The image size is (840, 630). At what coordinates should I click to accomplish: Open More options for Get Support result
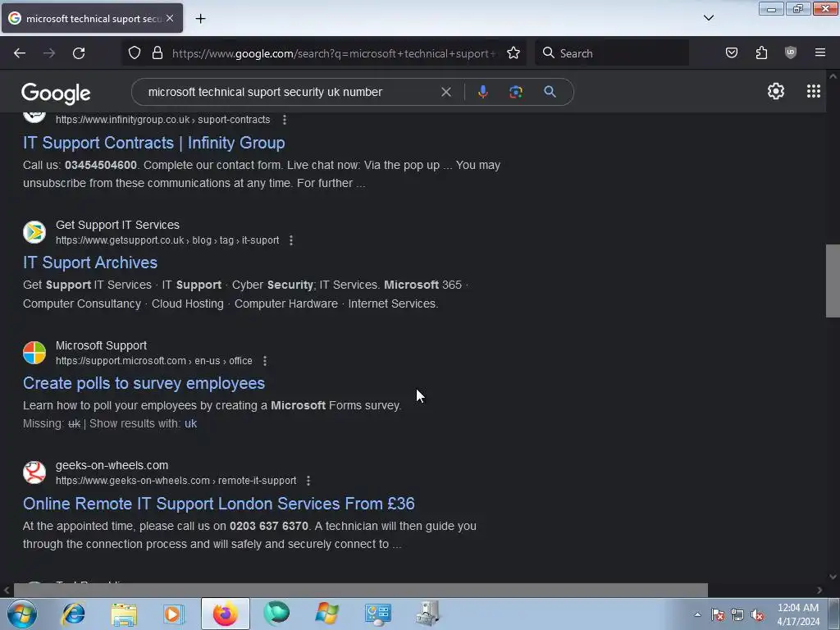(291, 240)
